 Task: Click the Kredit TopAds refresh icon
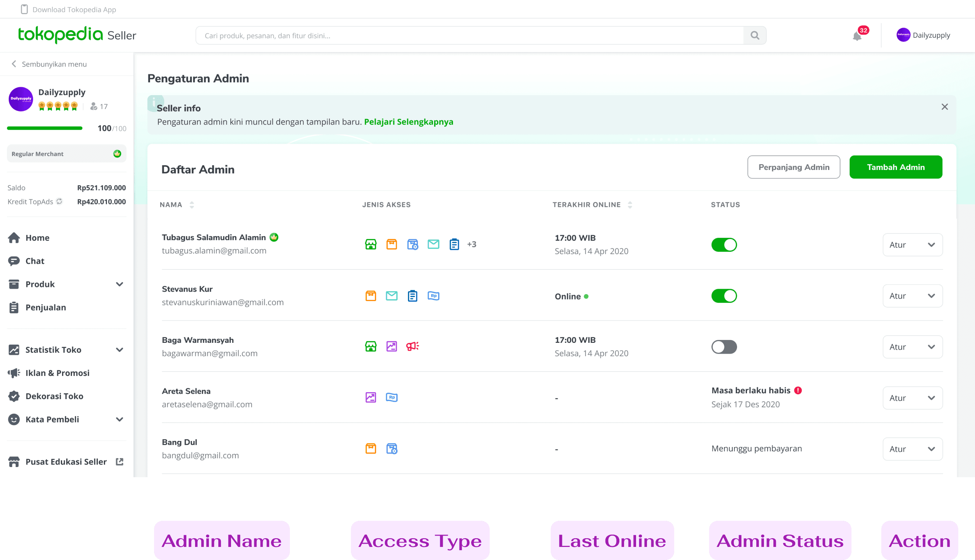(x=59, y=201)
